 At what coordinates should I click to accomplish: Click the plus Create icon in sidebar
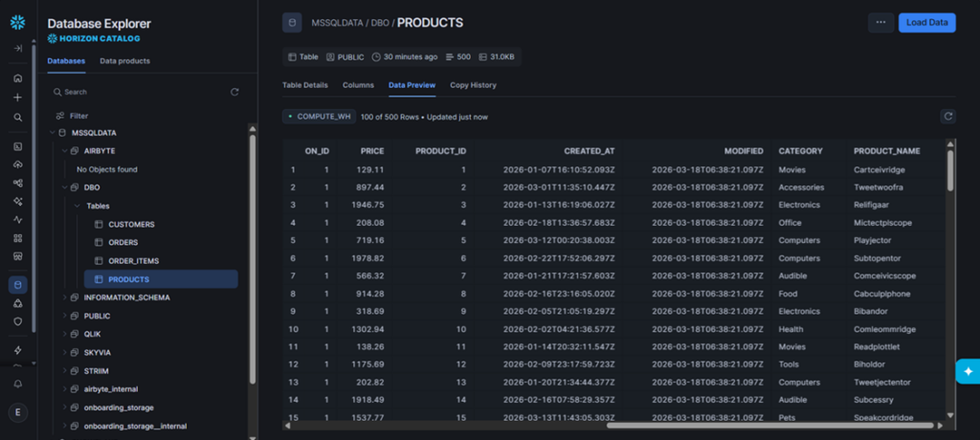tap(17, 98)
